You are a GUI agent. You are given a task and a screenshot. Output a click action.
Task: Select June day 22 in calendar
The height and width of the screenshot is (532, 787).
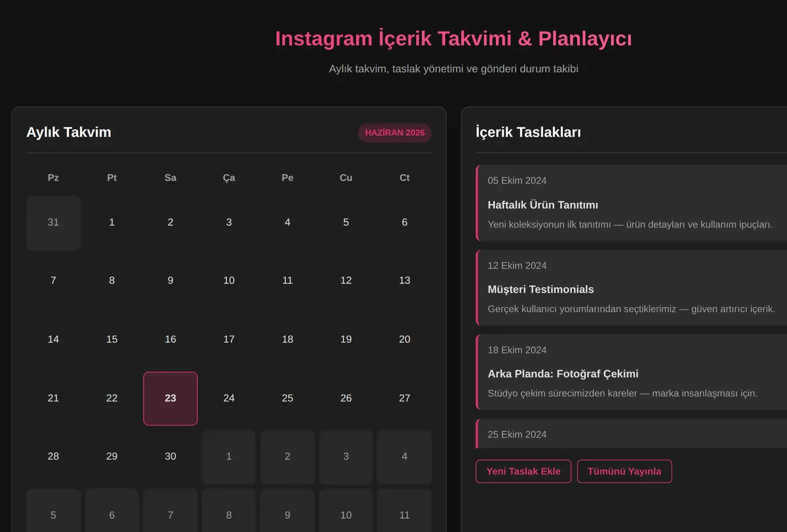point(112,398)
